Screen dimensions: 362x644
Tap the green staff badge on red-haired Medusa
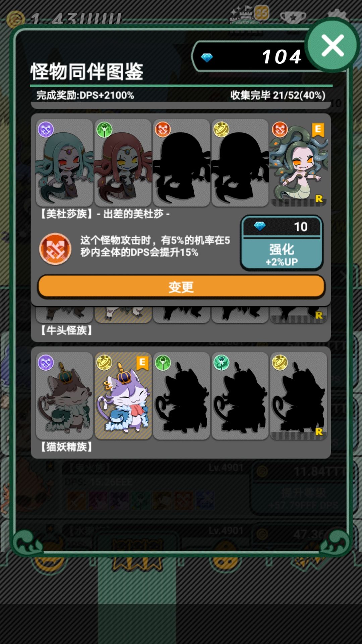pyautogui.click(x=104, y=129)
